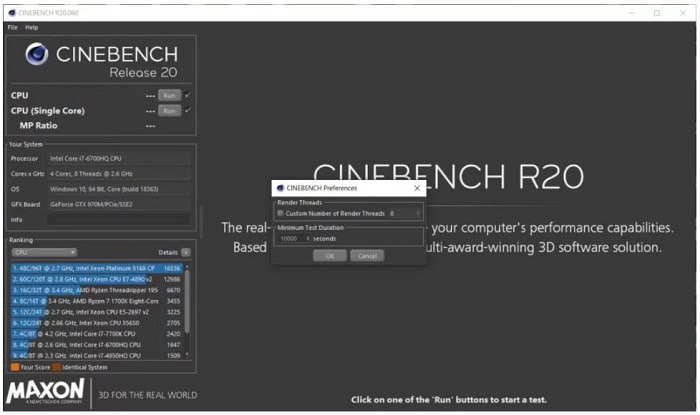Click the Identical System legend swatch
This screenshot has height=415, width=700.
pyautogui.click(x=56, y=367)
